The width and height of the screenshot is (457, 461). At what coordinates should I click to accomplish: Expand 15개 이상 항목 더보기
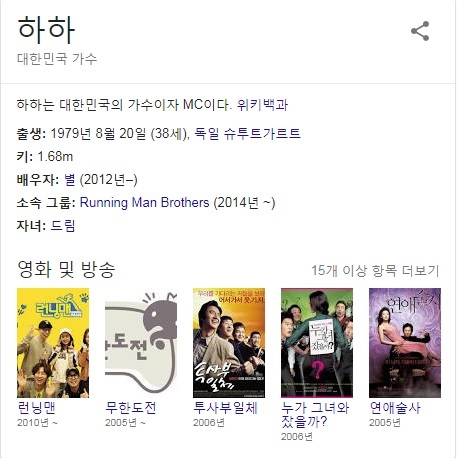tap(375, 270)
